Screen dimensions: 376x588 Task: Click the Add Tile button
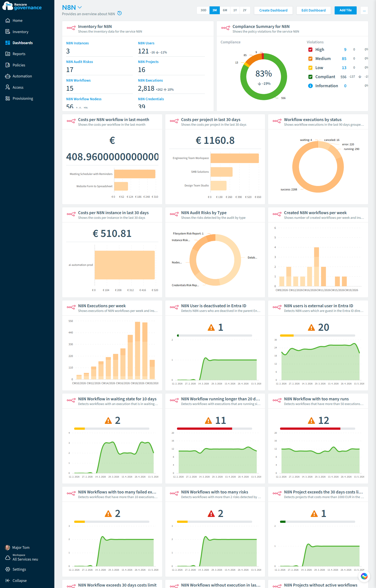tap(345, 10)
